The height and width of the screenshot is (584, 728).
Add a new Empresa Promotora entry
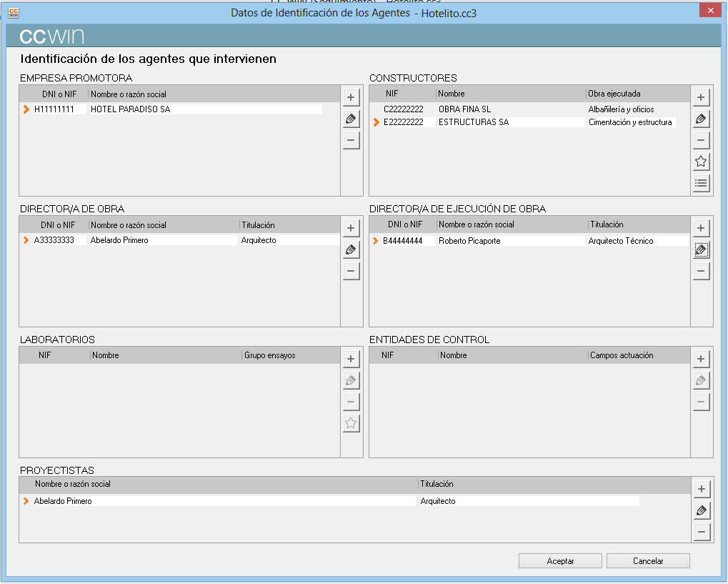(x=351, y=97)
